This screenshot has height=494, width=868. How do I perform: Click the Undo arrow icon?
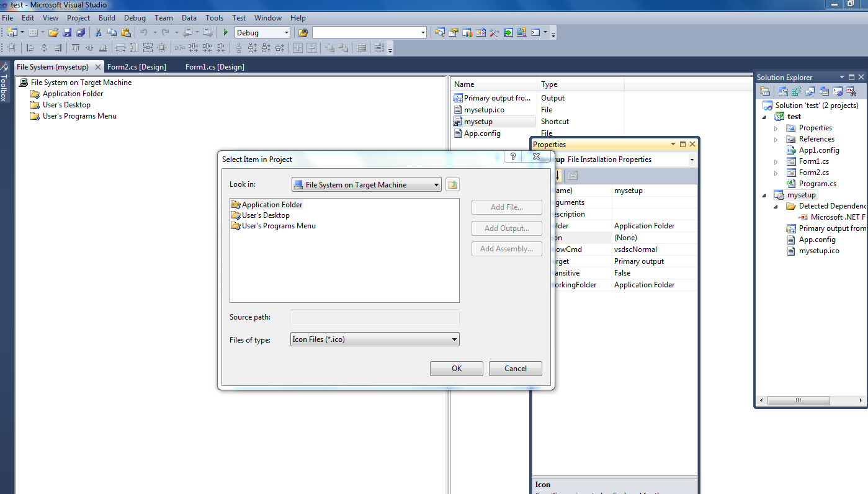tap(143, 32)
